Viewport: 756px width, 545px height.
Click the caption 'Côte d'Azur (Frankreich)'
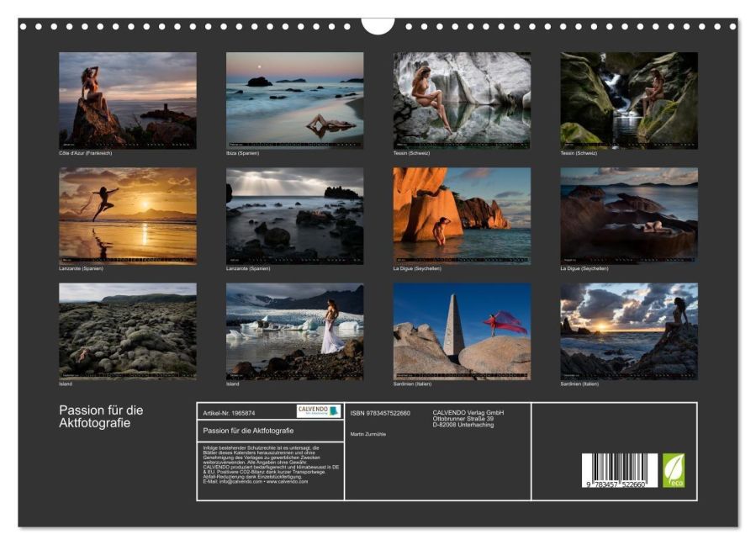point(85,153)
